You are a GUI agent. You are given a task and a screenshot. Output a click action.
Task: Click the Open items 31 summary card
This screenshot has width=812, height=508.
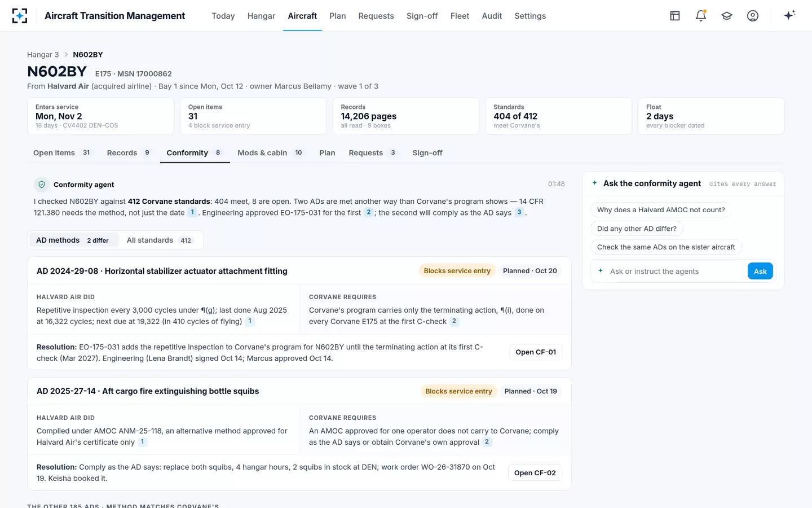click(253, 116)
